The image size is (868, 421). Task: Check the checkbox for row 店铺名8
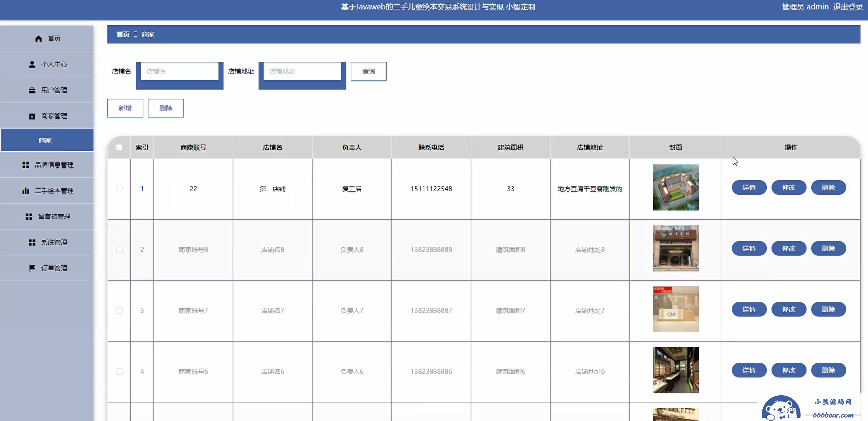coord(119,250)
